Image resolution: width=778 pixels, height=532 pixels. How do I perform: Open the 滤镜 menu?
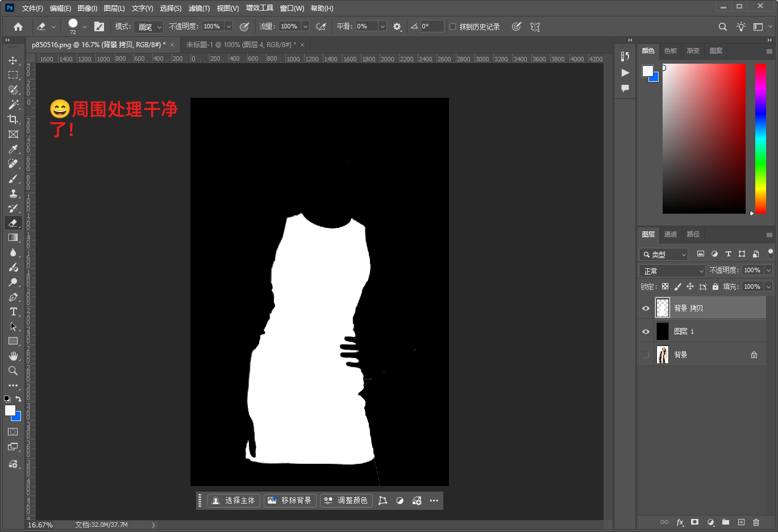click(199, 9)
